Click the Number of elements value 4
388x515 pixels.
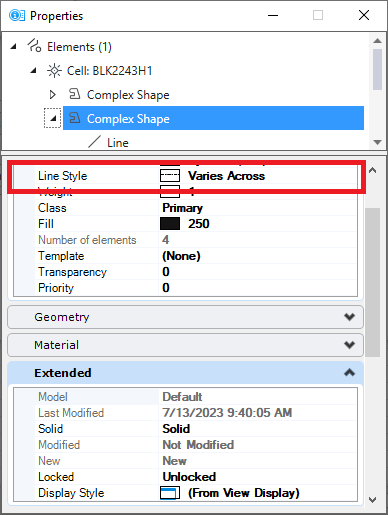coord(165,240)
